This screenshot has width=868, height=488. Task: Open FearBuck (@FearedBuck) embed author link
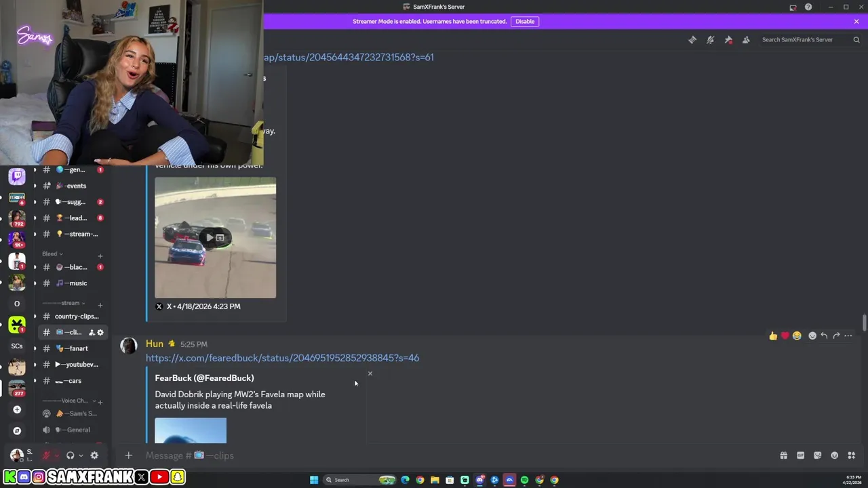pyautogui.click(x=204, y=378)
